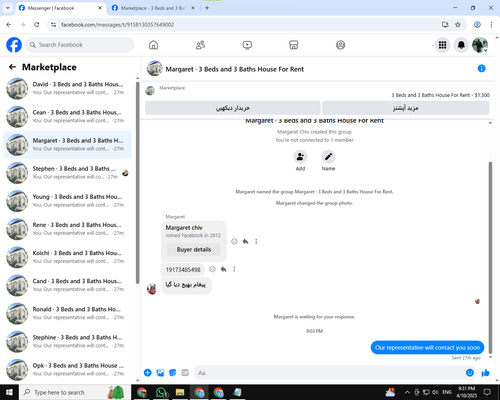Screen dimensions: 500x400
Task: Open File Explorer from taskbar
Action: [180, 392]
